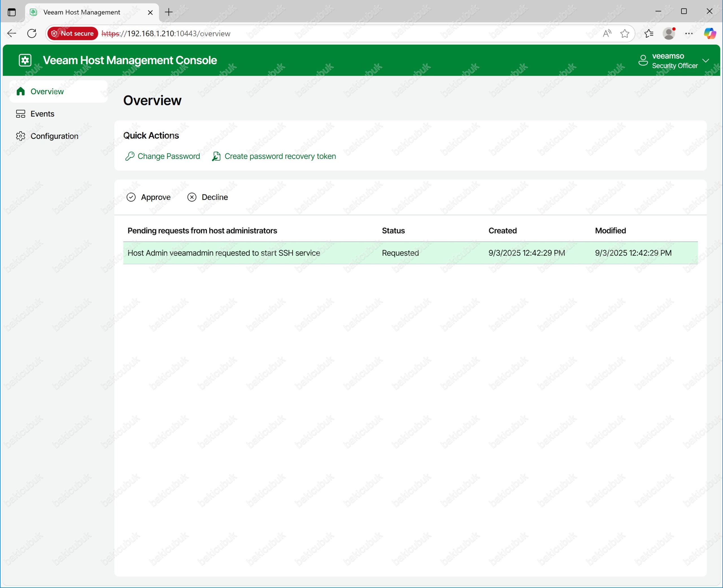Open browser Settings and more menu
This screenshot has width=723, height=588.
click(689, 34)
